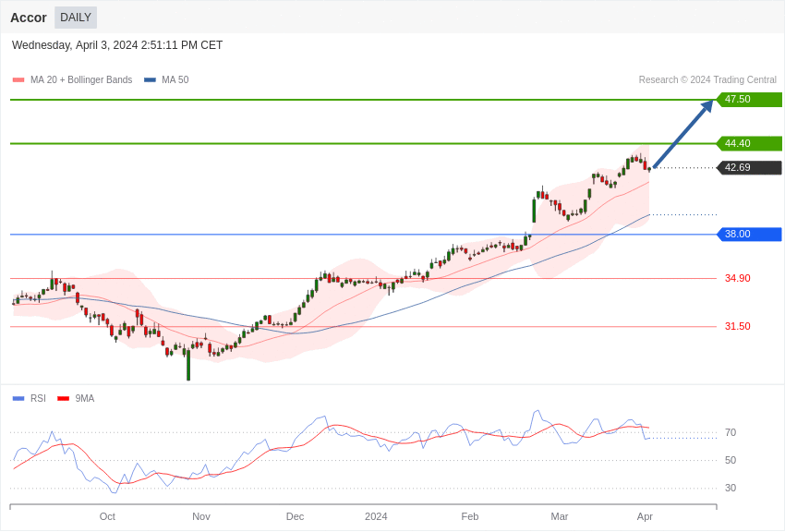This screenshot has width=785, height=532.
Task: Click the DAILY timeframe button
Action: [x=76, y=18]
